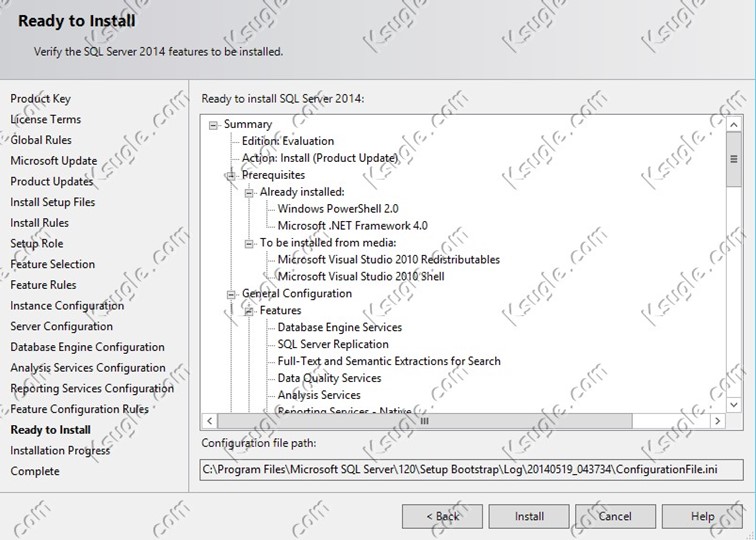The height and width of the screenshot is (540, 756).
Task: Select the Reporting Services Configuration step
Action: (x=92, y=389)
